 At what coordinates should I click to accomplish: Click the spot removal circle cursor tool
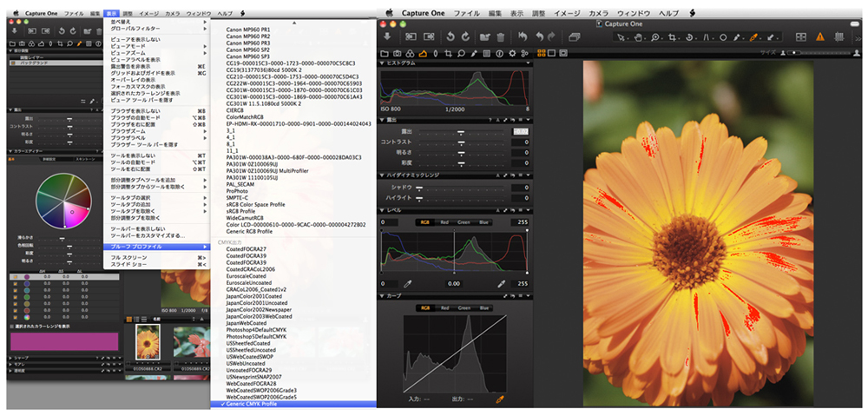722,37
